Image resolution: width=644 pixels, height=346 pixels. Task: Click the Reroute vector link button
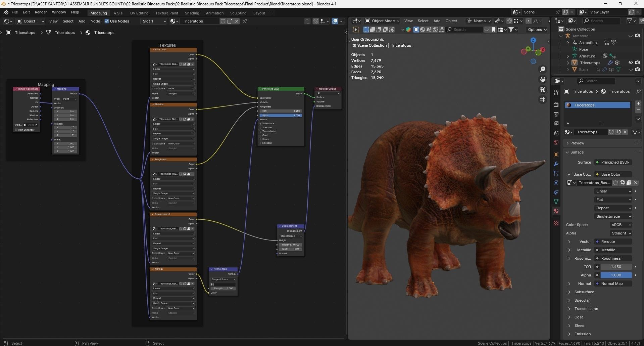point(613,242)
